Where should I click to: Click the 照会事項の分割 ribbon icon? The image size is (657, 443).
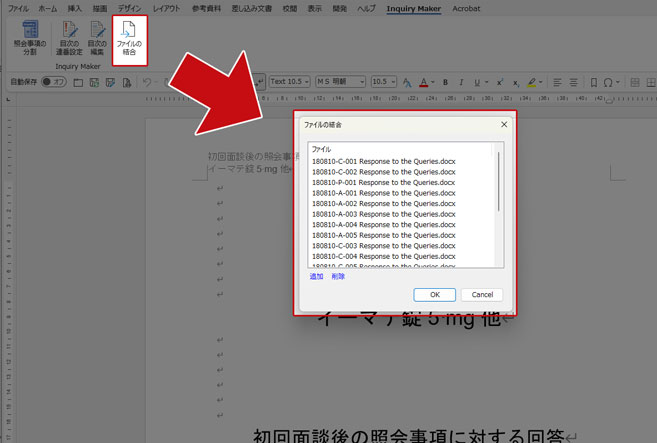click(30, 38)
